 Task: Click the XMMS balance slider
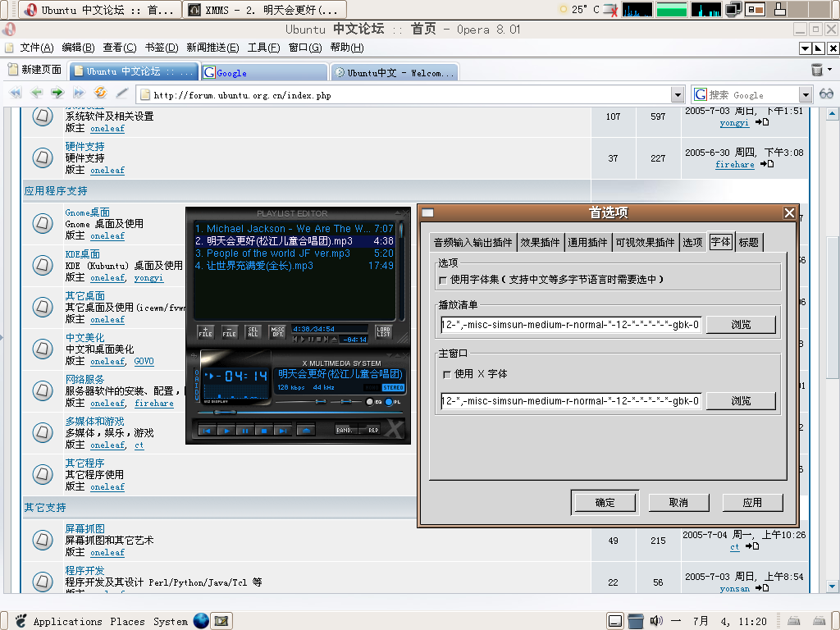pos(346,401)
